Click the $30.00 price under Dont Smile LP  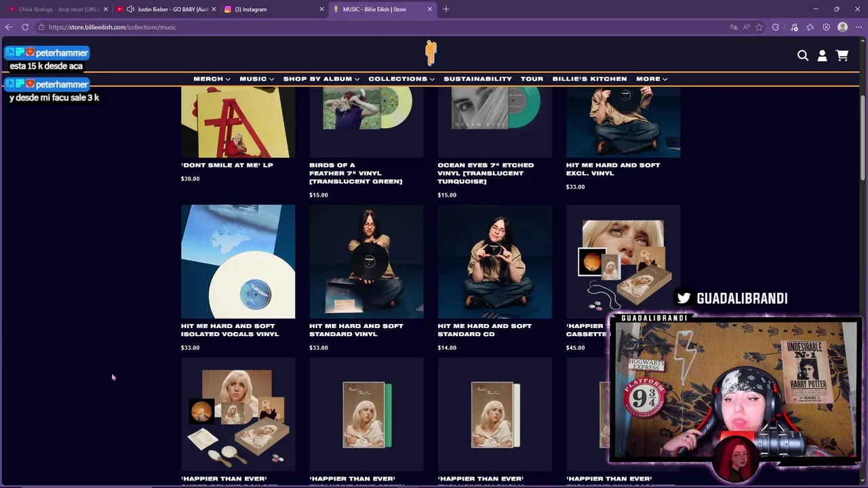190,179
